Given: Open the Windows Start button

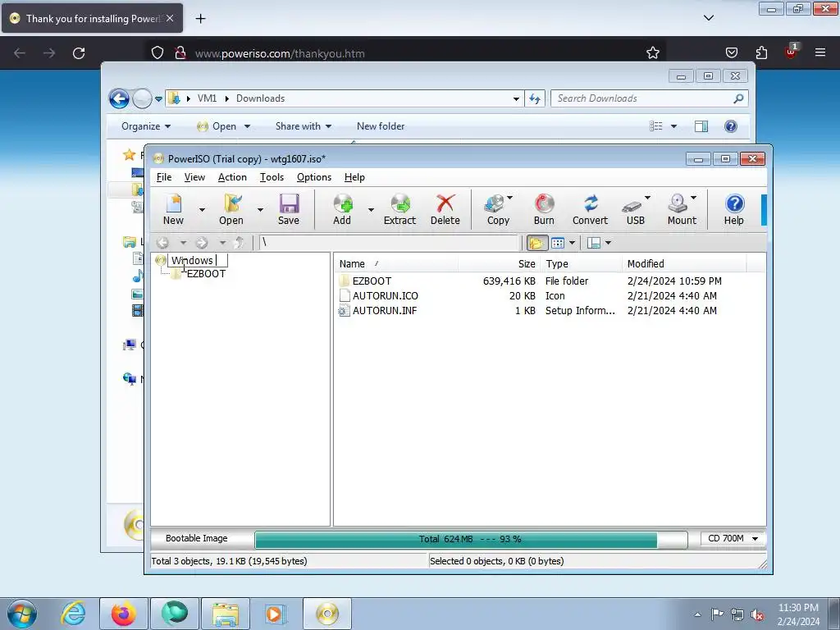Looking at the screenshot, I should (x=22, y=614).
